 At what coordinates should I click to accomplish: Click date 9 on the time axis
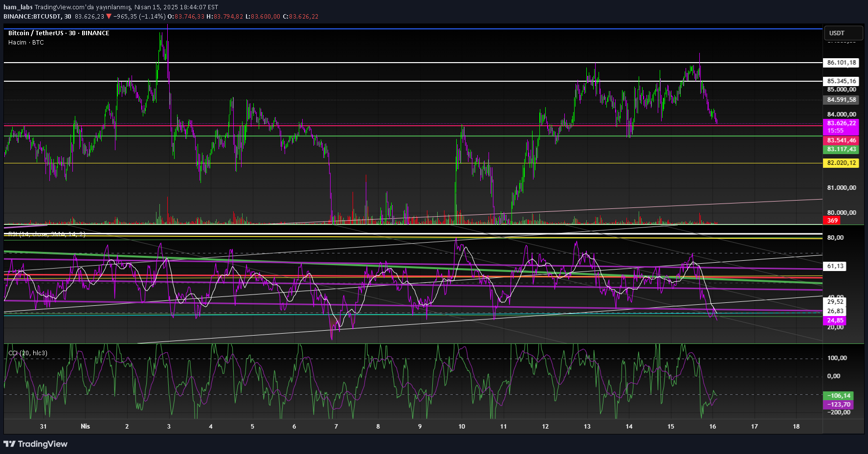click(x=420, y=427)
